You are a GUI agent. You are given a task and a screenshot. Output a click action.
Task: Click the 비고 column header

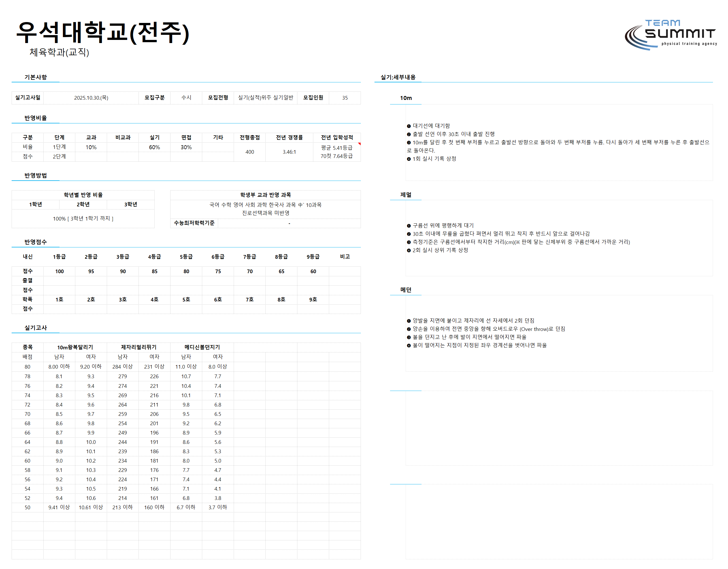[345, 256]
